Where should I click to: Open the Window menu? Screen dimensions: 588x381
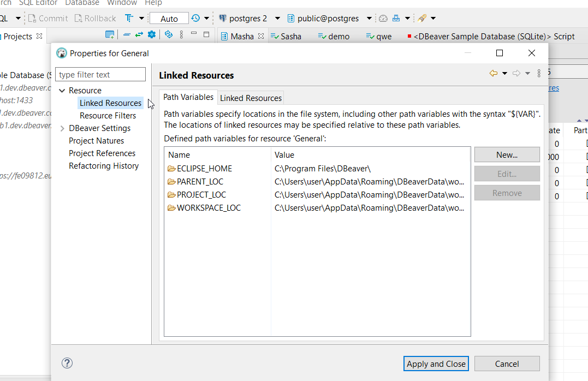pyautogui.click(x=122, y=3)
